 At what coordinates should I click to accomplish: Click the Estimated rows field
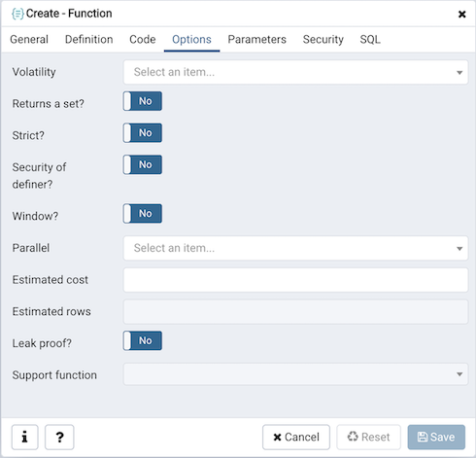coord(295,311)
